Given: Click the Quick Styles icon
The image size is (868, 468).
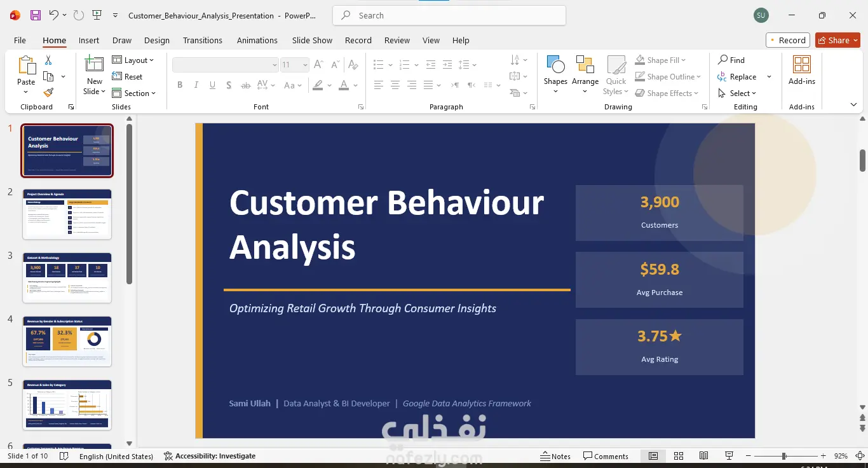Looking at the screenshot, I should pyautogui.click(x=616, y=65).
